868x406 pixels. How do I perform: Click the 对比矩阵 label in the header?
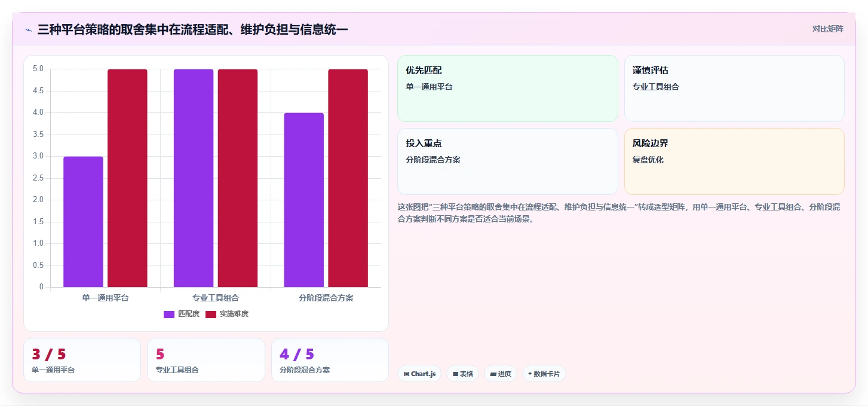(827, 29)
